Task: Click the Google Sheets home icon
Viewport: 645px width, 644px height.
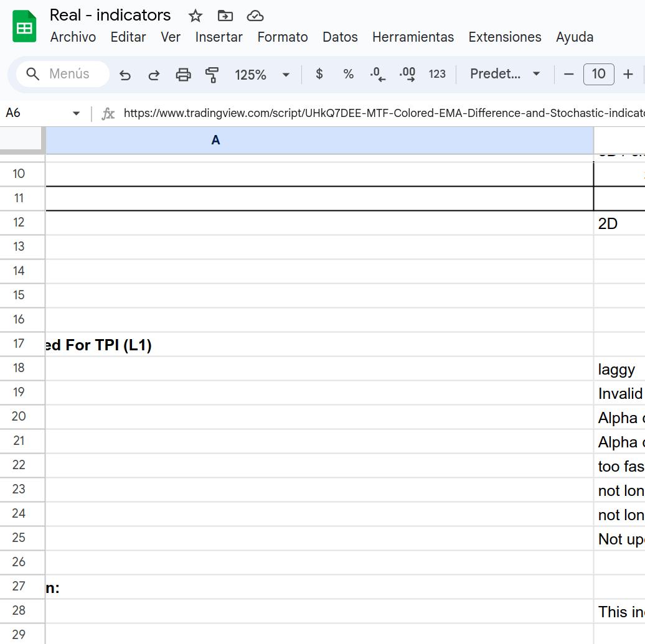Action: coord(24,27)
